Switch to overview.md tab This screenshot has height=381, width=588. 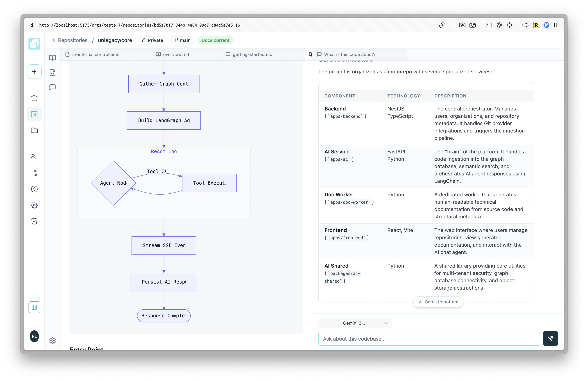click(176, 54)
